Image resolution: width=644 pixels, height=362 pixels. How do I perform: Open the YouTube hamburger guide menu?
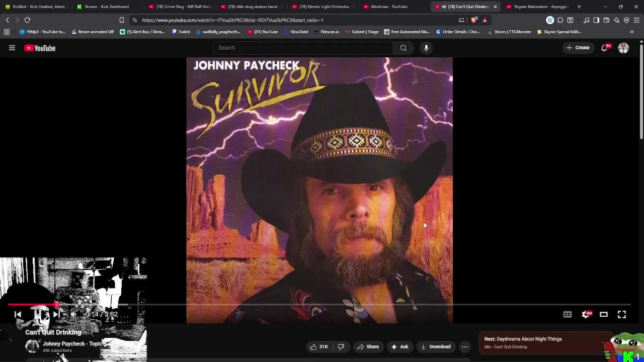(12, 48)
